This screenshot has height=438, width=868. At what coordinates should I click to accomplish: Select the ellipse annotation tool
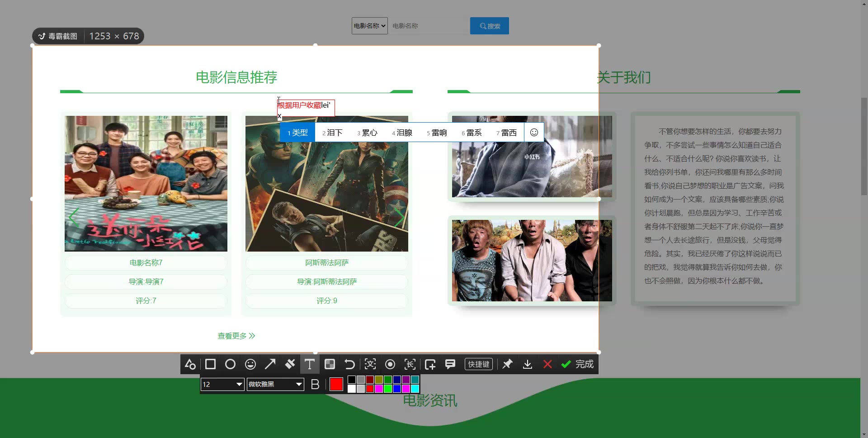[230, 364]
